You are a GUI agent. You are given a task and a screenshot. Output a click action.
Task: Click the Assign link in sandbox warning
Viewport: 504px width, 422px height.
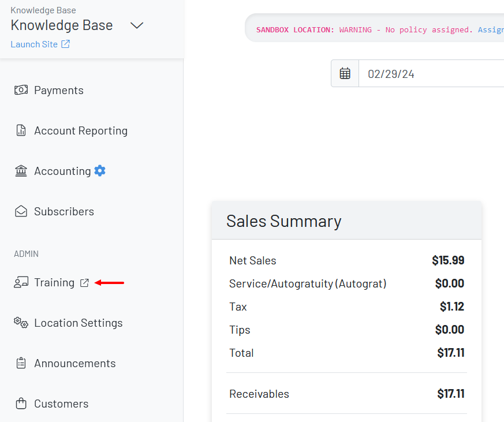490,29
